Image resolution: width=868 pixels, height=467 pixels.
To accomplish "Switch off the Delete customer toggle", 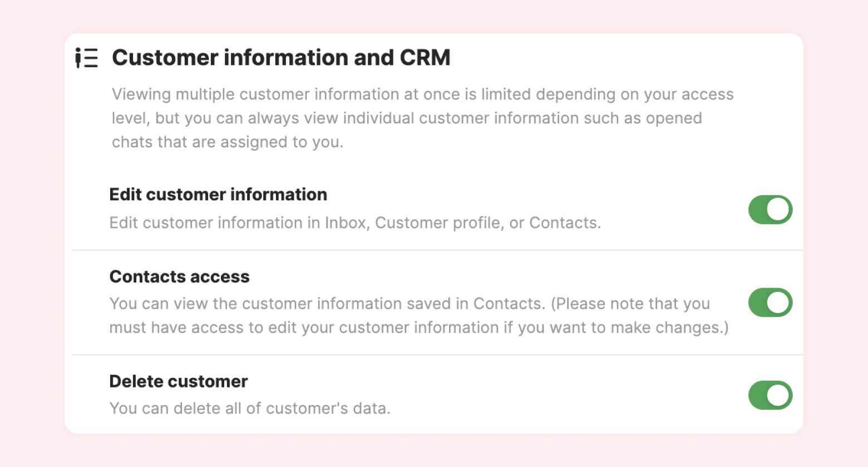I will (770, 395).
